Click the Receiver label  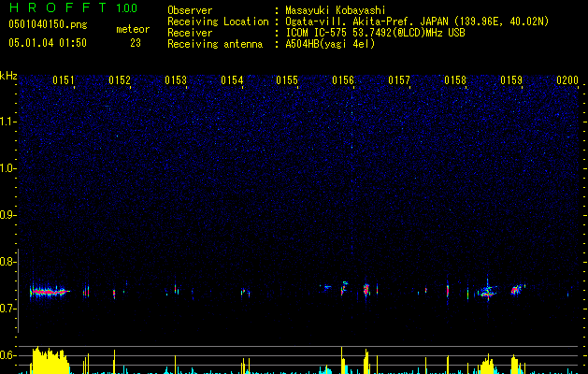click(x=190, y=33)
